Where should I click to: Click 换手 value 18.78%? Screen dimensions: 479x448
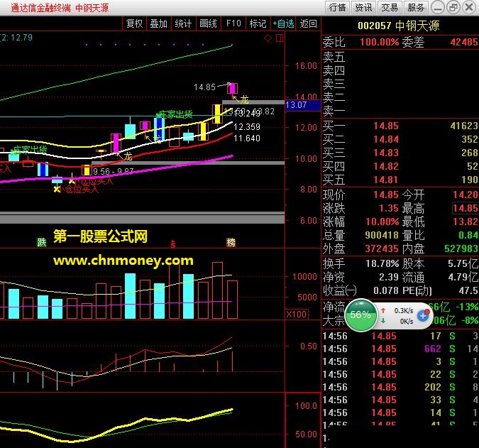(x=382, y=263)
